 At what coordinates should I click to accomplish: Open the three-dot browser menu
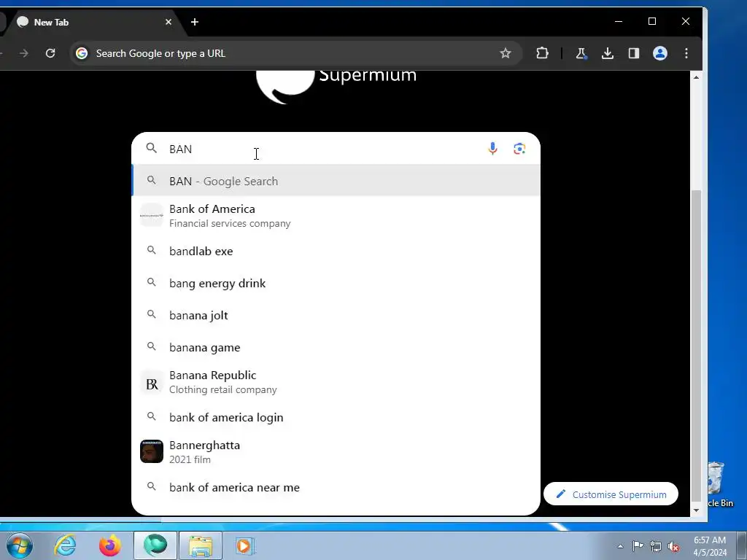(x=686, y=53)
